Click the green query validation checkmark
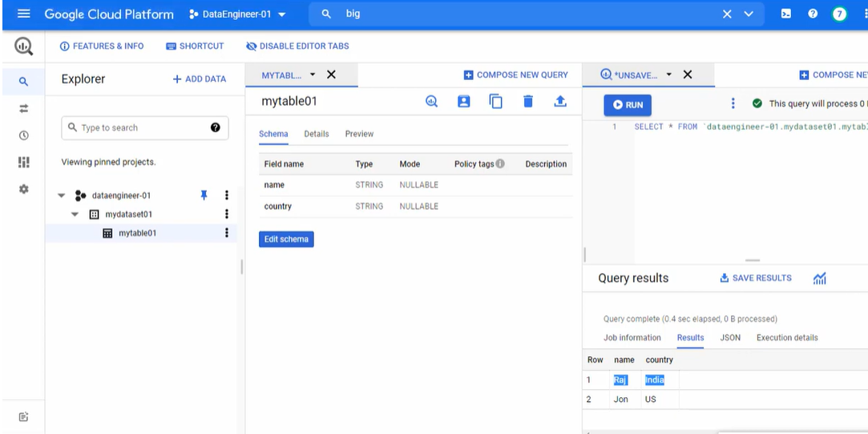The image size is (868, 434). [757, 103]
